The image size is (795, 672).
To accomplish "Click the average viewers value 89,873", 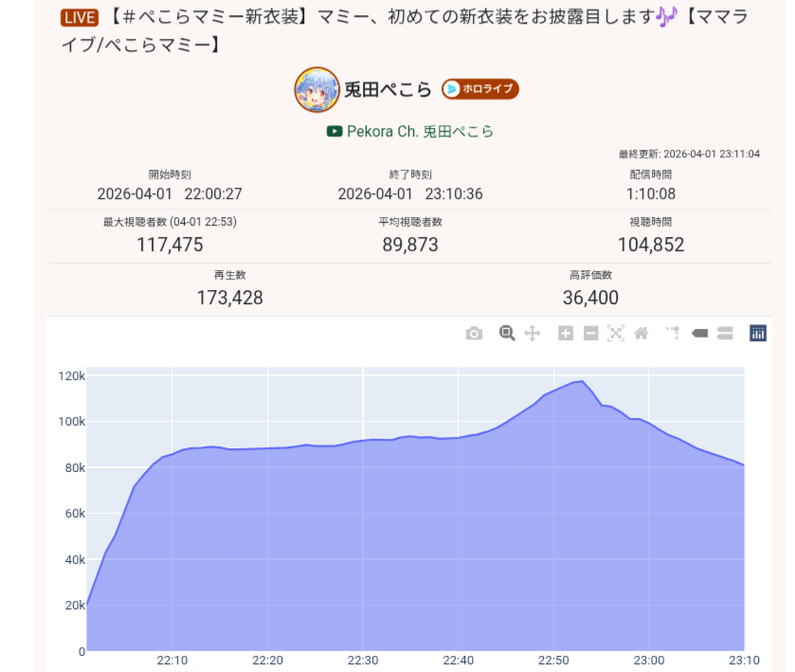I will pos(410,245).
